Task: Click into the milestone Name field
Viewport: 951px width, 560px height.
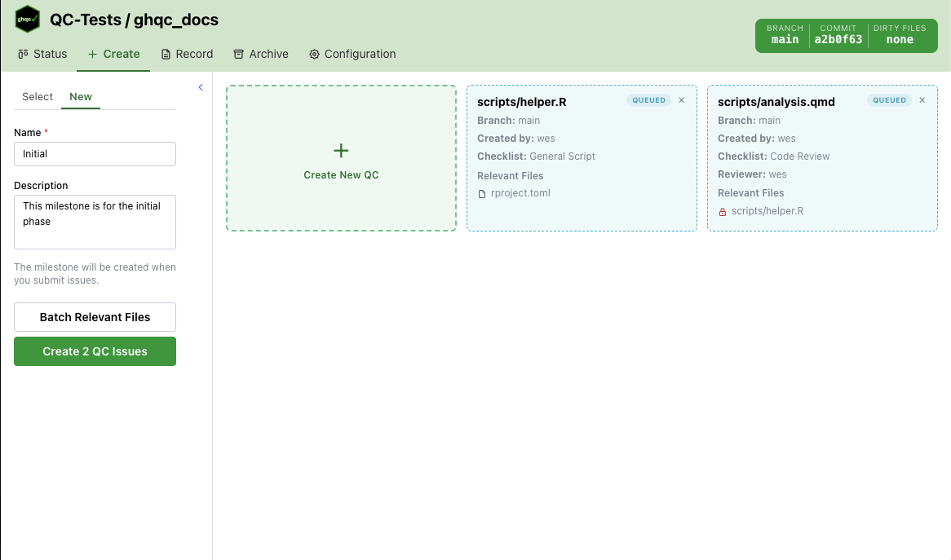Action: (x=95, y=153)
